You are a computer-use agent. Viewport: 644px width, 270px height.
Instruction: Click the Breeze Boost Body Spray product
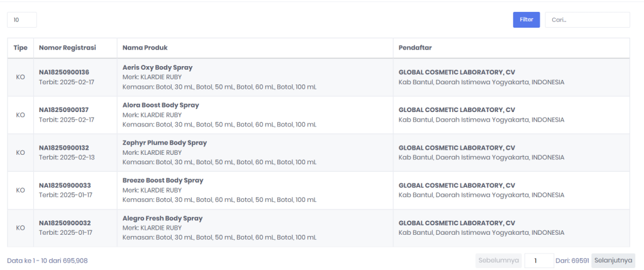[163, 181]
